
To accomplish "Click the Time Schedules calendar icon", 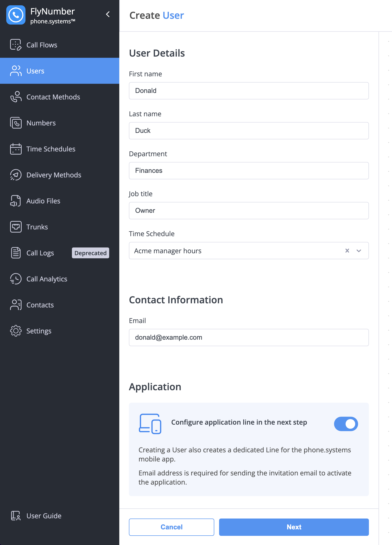I will point(16,149).
